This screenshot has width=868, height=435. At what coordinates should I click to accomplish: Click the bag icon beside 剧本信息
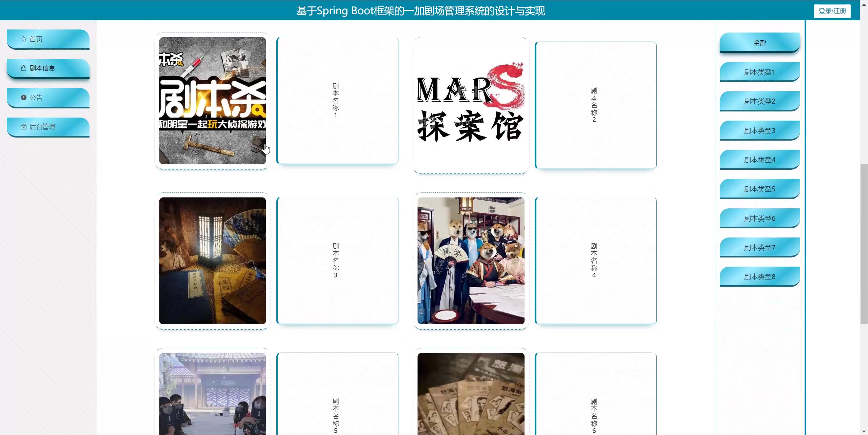(x=23, y=68)
